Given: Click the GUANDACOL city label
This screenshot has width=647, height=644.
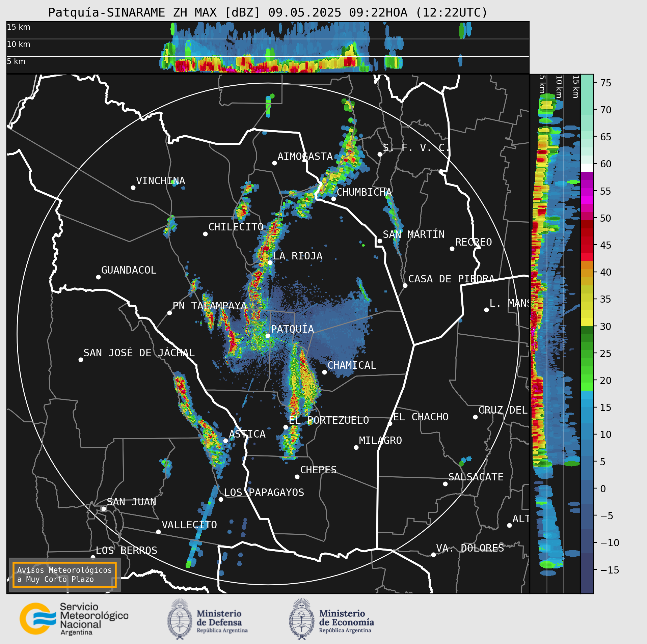Looking at the screenshot, I should pyautogui.click(x=129, y=270).
